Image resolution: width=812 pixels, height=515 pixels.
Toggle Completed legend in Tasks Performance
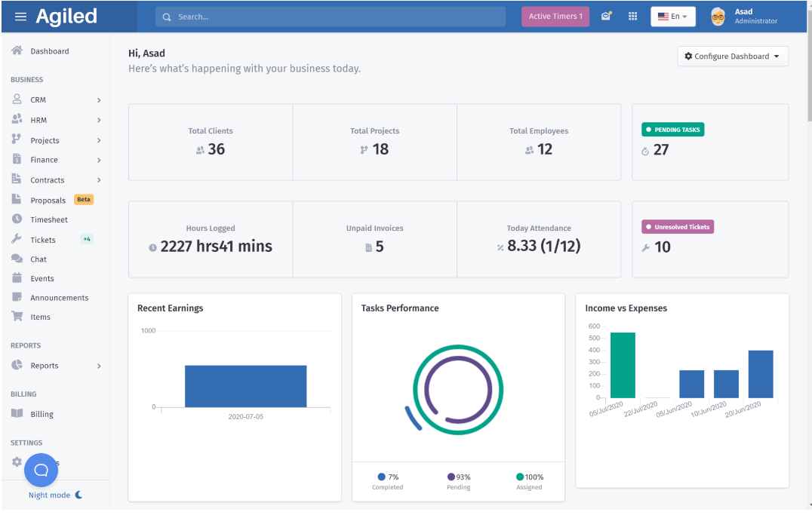[x=388, y=481]
